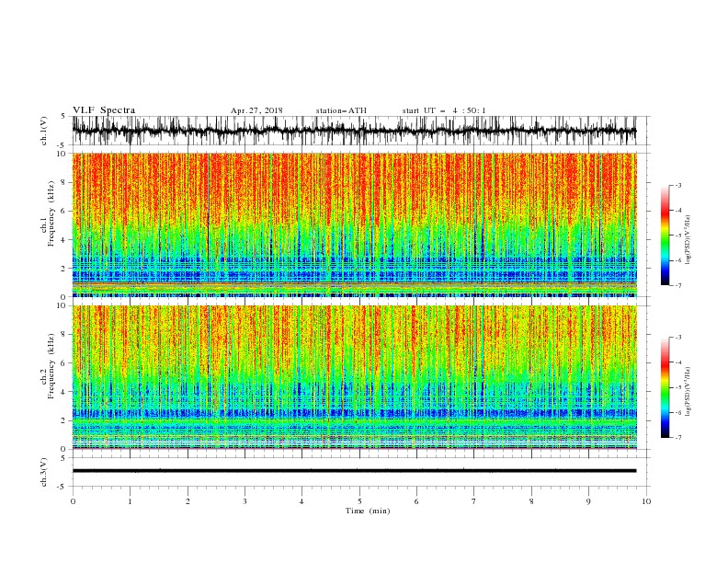Click the "Time (min)" axis title

click(x=368, y=511)
